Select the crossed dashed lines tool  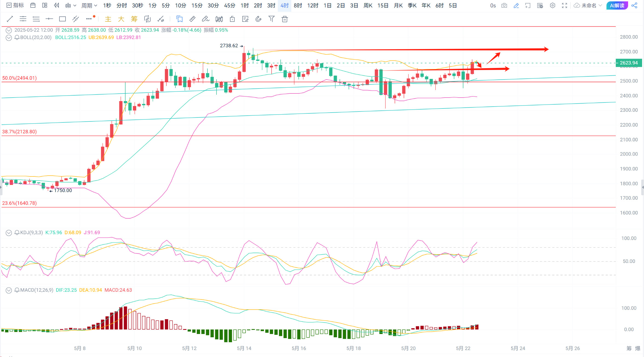pos(76,19)
